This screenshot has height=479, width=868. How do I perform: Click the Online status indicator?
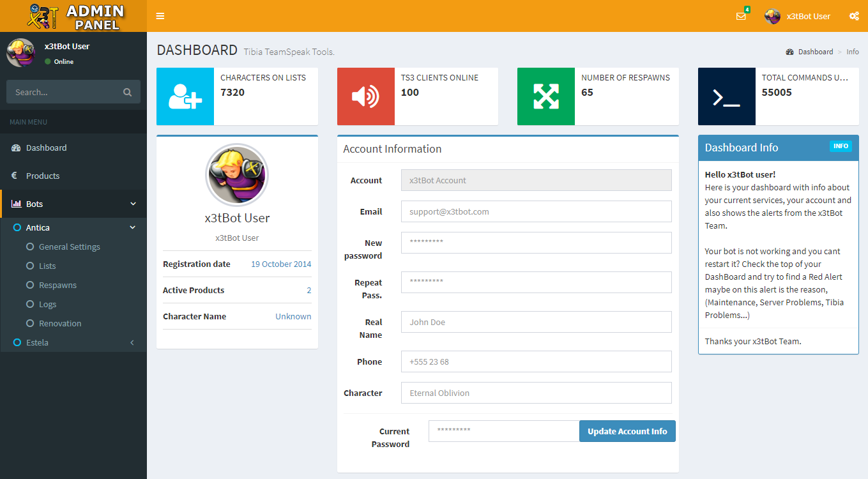coord(59,61)
